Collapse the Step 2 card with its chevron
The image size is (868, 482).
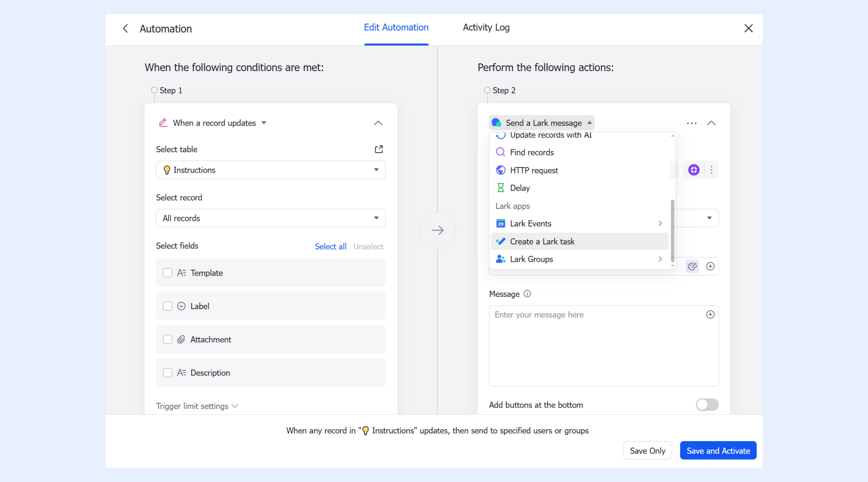coord(711,123)
